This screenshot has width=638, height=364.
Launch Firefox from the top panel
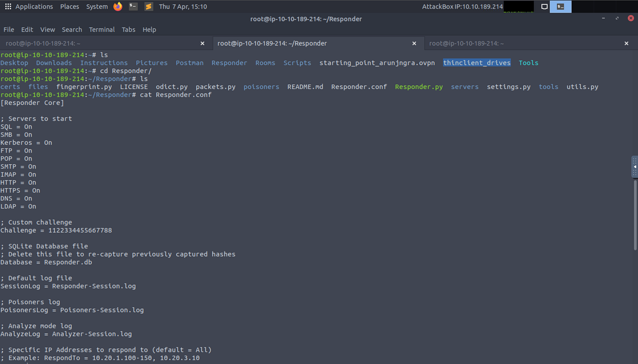[x=118, y=6]
